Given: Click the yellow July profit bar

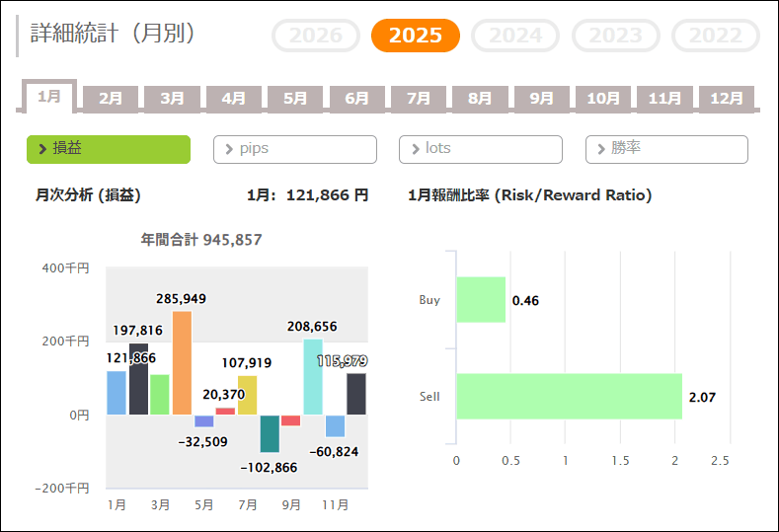Looking at the screenshot, I should pos(247,395).
